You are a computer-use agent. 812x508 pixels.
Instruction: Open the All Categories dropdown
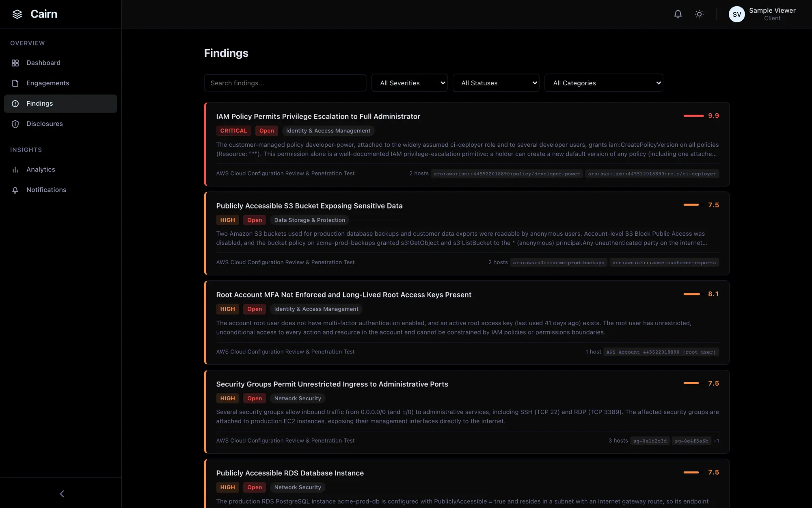coord(604,83)
